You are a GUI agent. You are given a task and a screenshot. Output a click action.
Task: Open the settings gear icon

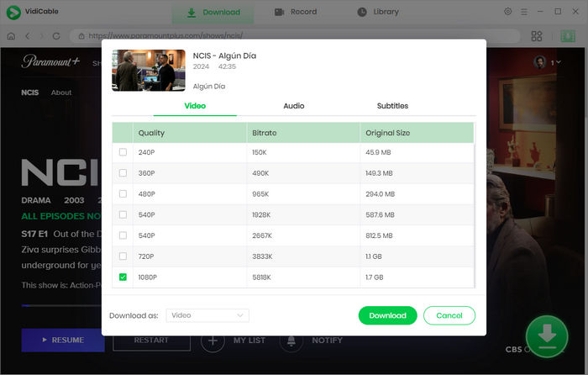(x=507, y=12)
